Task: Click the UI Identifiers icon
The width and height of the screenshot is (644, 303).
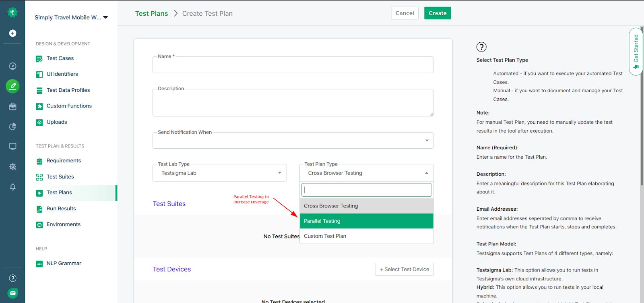Action: [39, 75]
